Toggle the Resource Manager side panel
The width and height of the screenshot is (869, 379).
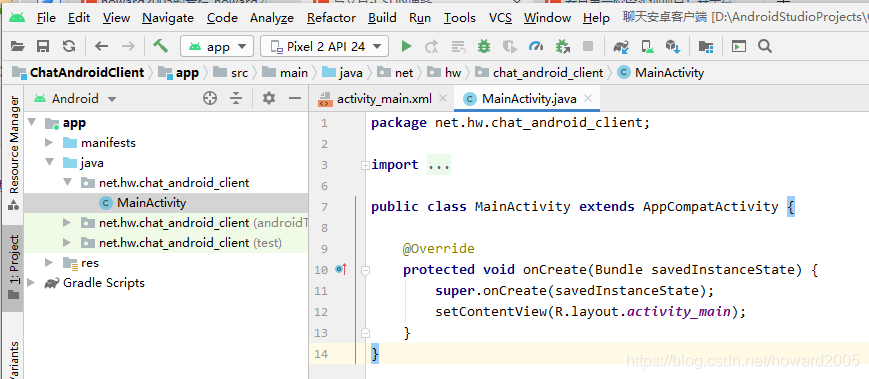click(x=13, y=152)
